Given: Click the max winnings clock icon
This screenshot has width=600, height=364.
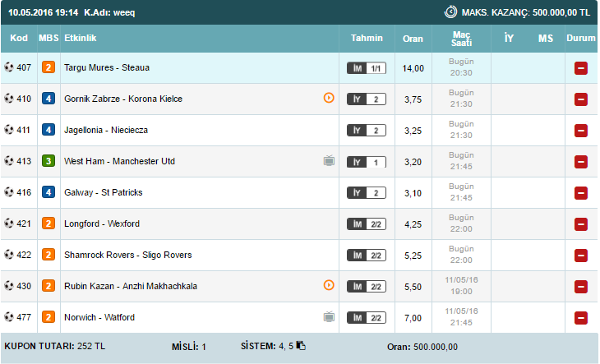Looking at the screenshot, I should (450, 12).
